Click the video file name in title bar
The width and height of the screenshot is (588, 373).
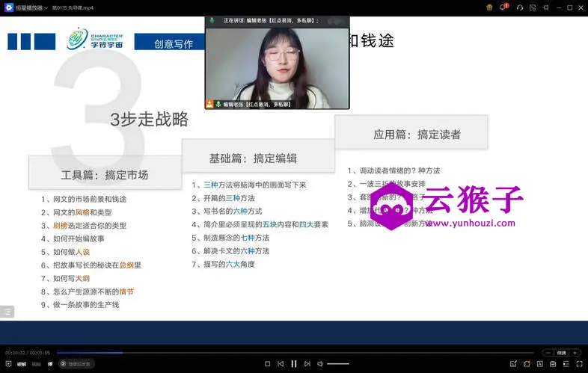[73, 8]
